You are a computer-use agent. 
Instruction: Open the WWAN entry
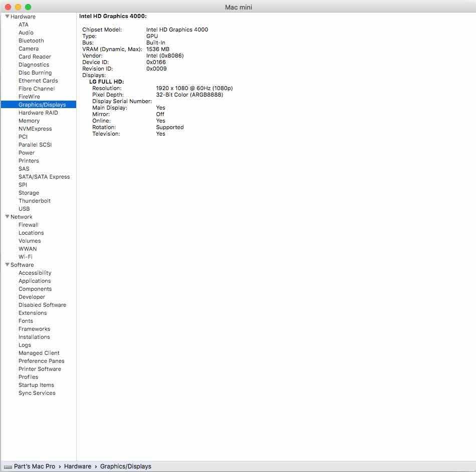point(28,249)
